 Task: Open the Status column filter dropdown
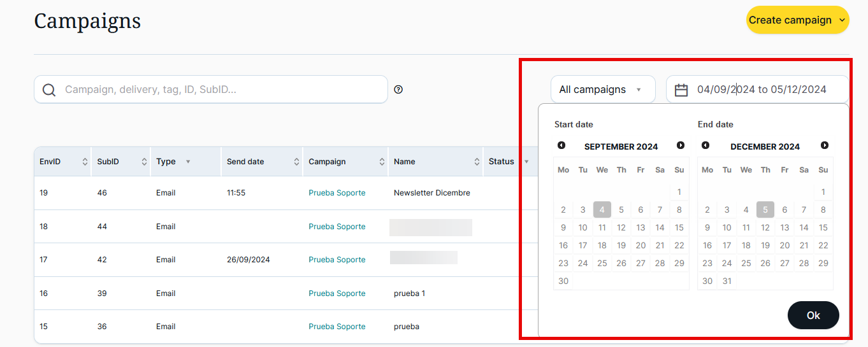tap(526, 162)
